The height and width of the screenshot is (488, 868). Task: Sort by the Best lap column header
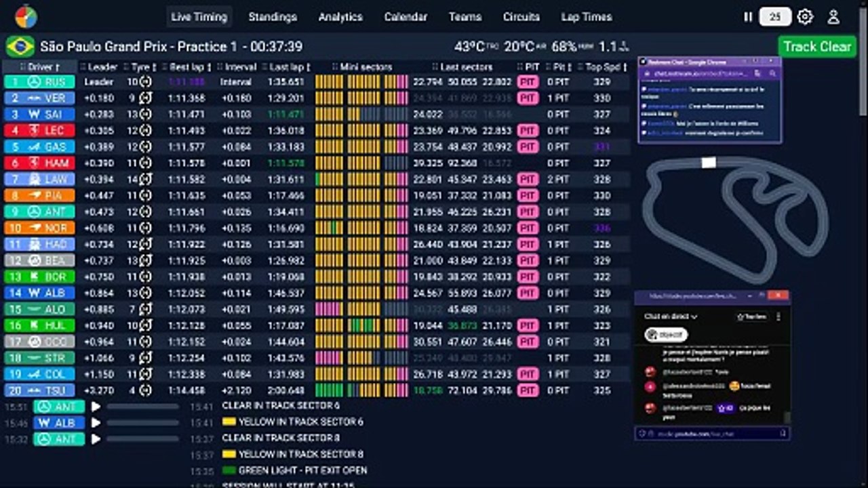(186, 67)
